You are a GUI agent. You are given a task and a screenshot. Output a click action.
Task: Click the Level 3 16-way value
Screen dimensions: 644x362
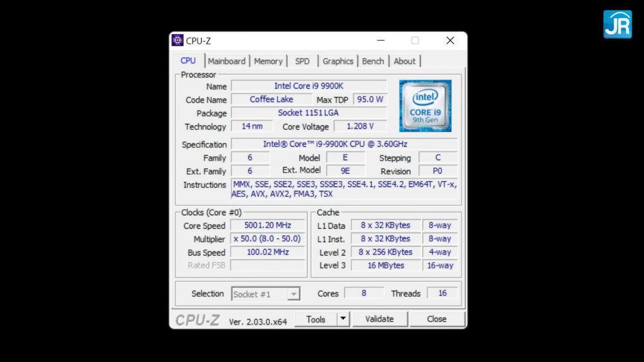(440, 265)
